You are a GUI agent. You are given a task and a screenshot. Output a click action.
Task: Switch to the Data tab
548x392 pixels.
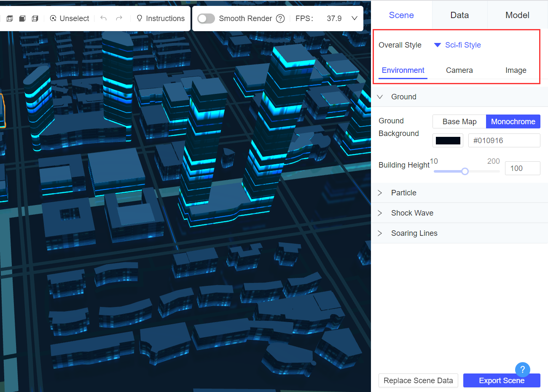[459, 15]
